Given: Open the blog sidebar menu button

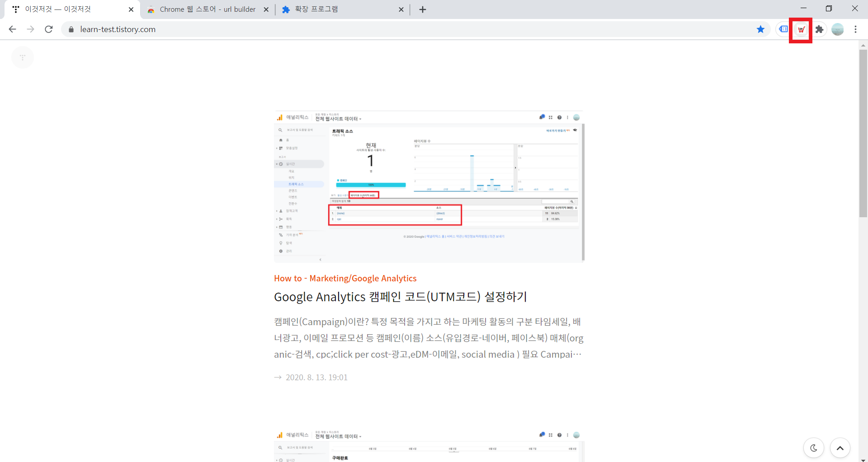Looking at the screenshot, I should tap(23, 57).
